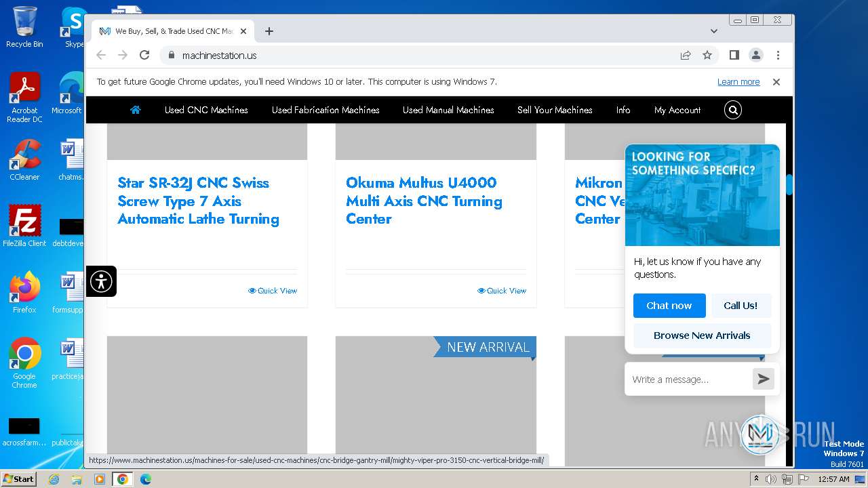
Task: Expand the tab search chevron in Chrome
Action: (714, 31)
